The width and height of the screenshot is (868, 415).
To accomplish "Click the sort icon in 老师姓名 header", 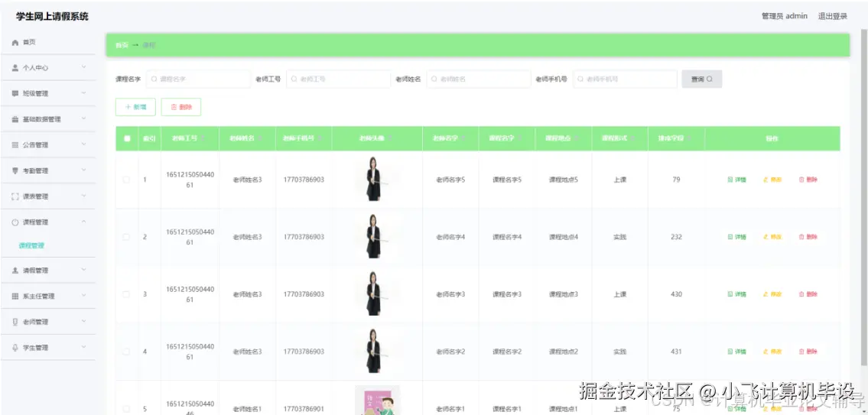I will tap(260, 138).
